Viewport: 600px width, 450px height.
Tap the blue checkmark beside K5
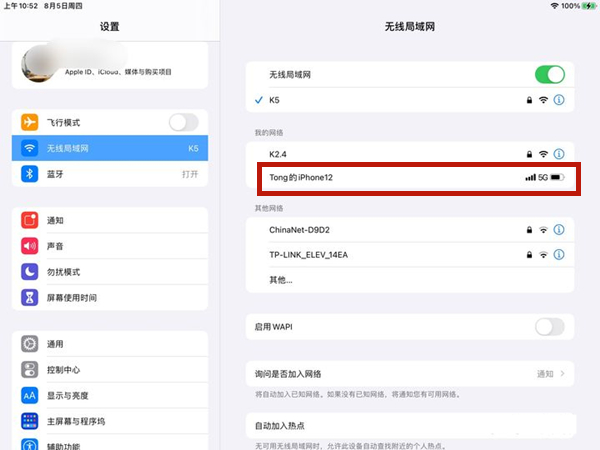pos(259,100)
